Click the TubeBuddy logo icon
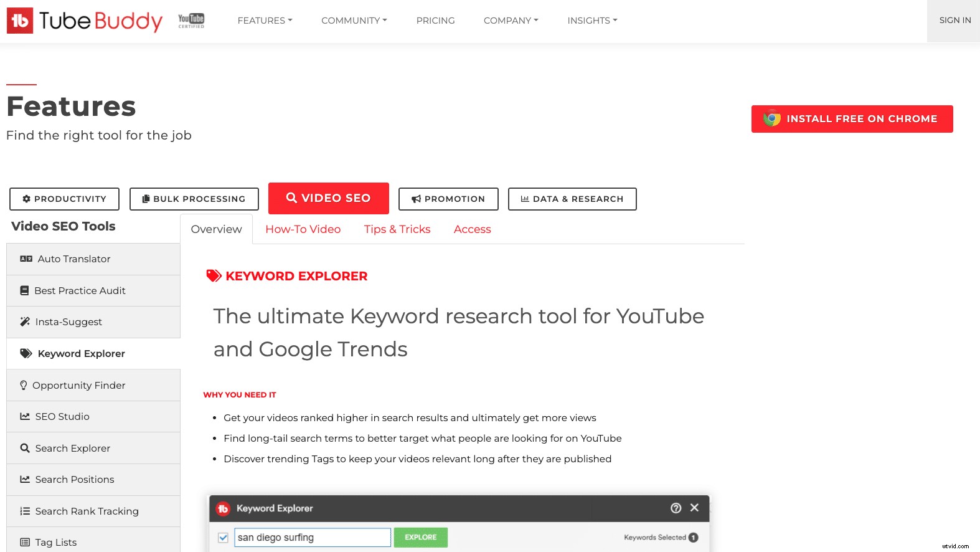 (20, 21)
